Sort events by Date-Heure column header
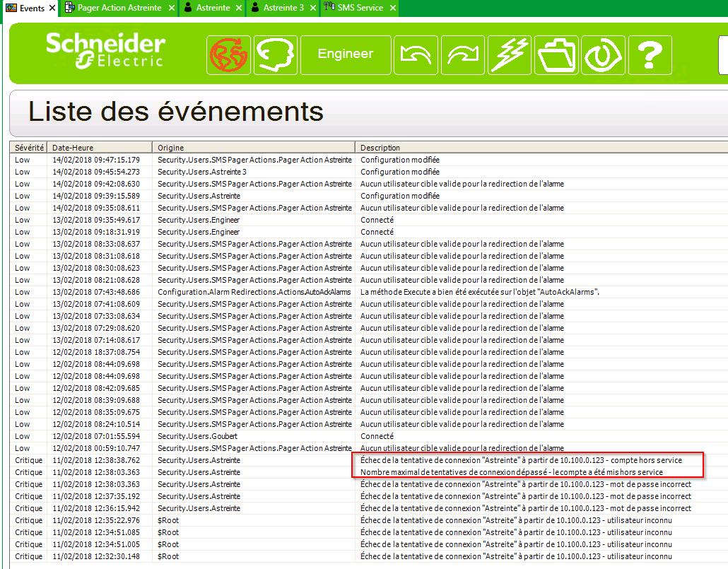This screenshot has width=728, height=569. coord(99,148)
